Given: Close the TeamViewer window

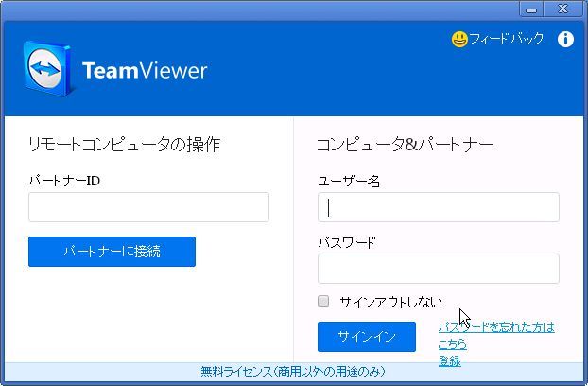Looking at the screenshot, I should pos(562,9).
